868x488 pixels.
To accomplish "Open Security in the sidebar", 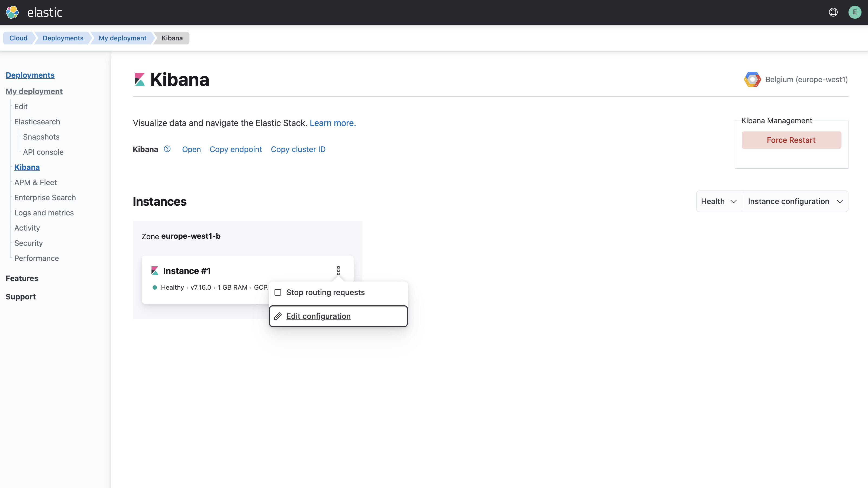I will coord(28,243).
